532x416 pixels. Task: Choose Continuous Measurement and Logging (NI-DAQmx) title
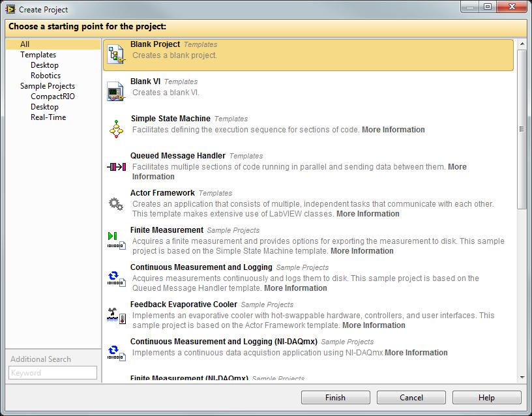[x=224, y=342]
